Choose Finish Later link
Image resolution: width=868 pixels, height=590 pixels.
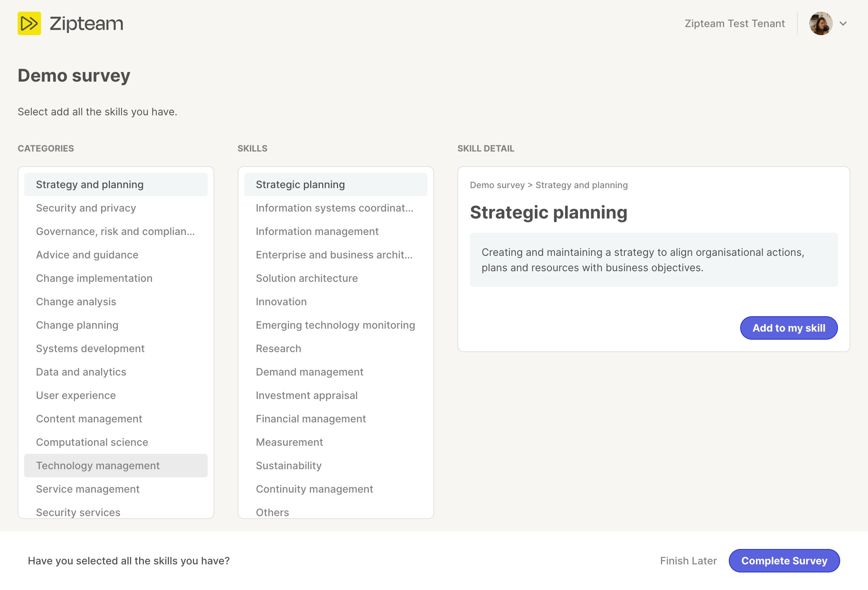coord(688,560)
